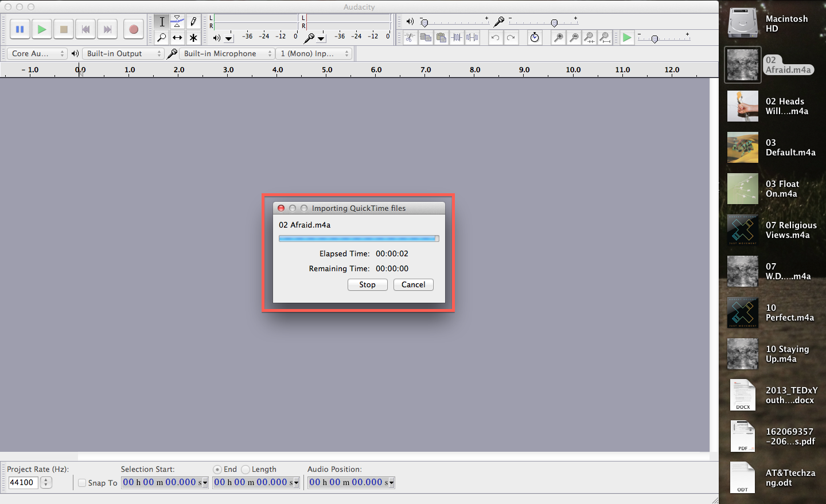This screenshot has width=826, height=504.
Task: Click the Undo arrow icon
Action: click(495, 38)
